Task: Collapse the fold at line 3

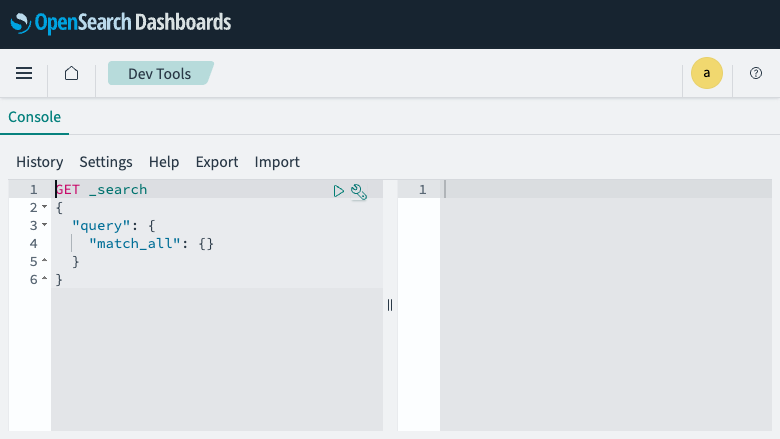Action: click(44, 225)
